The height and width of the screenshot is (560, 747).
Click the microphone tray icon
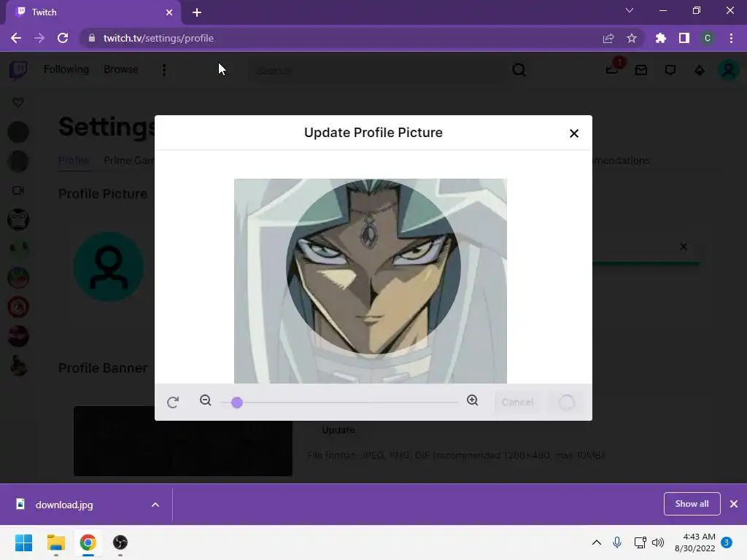click(x=617, y=542)
